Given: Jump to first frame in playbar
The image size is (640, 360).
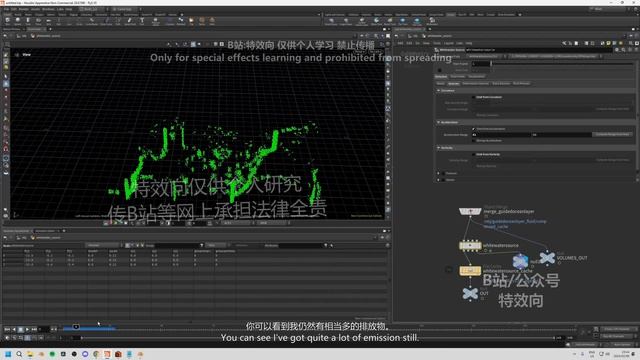Looking at the screenshot, I should click(7, 329).
